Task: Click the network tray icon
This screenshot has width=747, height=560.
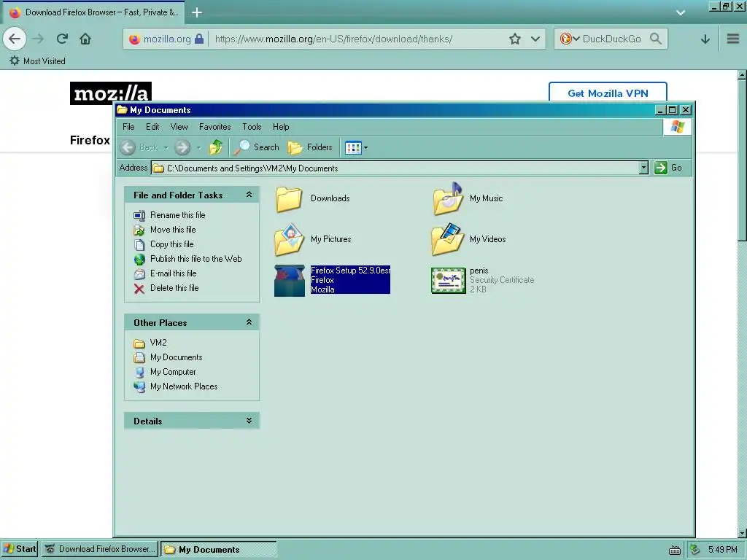Action: pos(695,550)
